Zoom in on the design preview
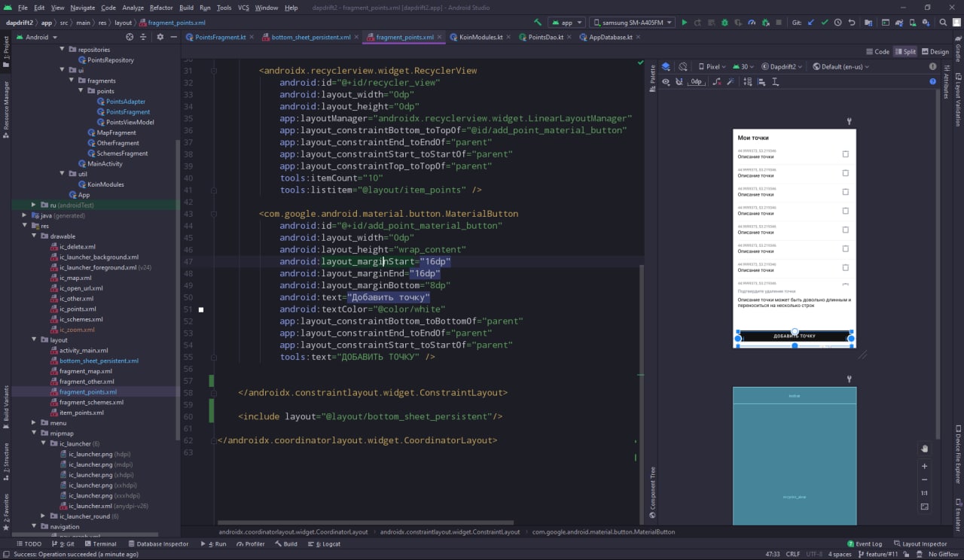Screen dimensions: 964x560 tap(925, 466)
